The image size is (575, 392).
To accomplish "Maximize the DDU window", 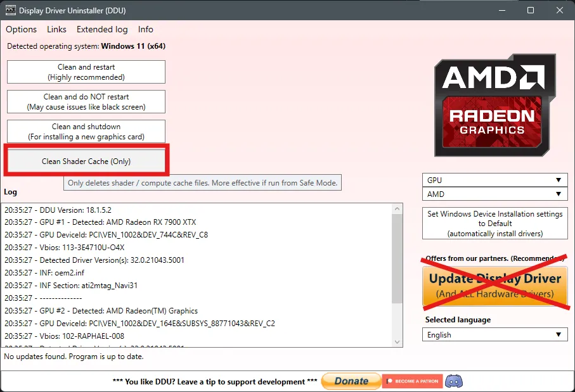I will (531, 10).
